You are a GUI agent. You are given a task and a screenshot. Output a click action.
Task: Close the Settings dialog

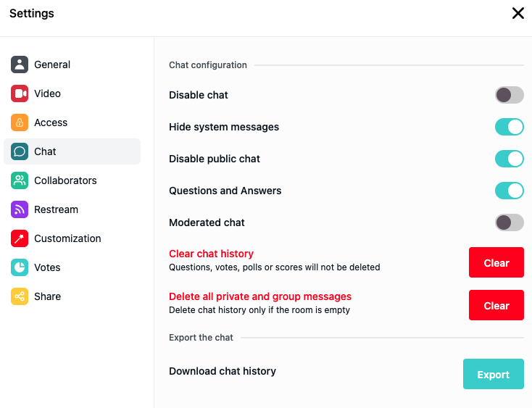518,13
